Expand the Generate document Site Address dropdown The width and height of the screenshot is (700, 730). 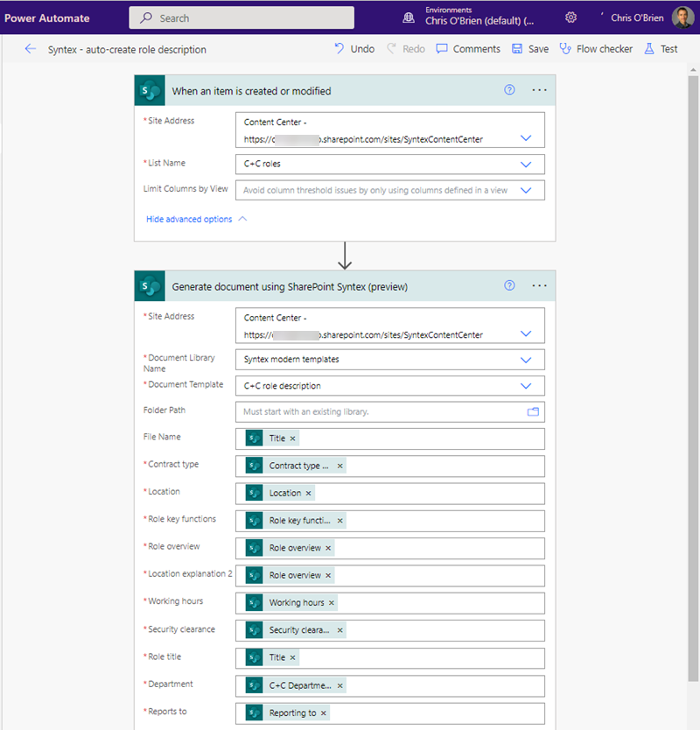[526, 333]
